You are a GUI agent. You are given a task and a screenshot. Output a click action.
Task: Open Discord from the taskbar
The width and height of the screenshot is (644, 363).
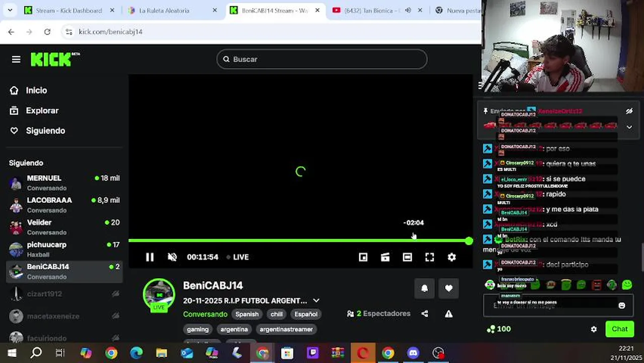pos(413,353)
